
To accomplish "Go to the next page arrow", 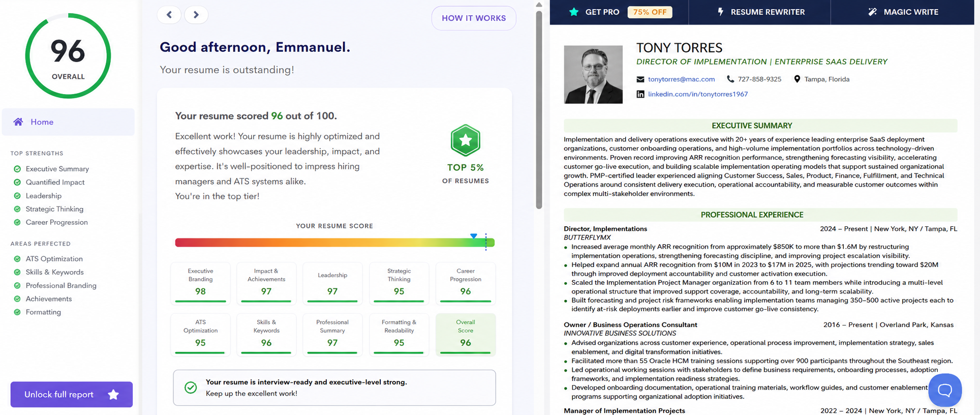I will click(196, 15).
